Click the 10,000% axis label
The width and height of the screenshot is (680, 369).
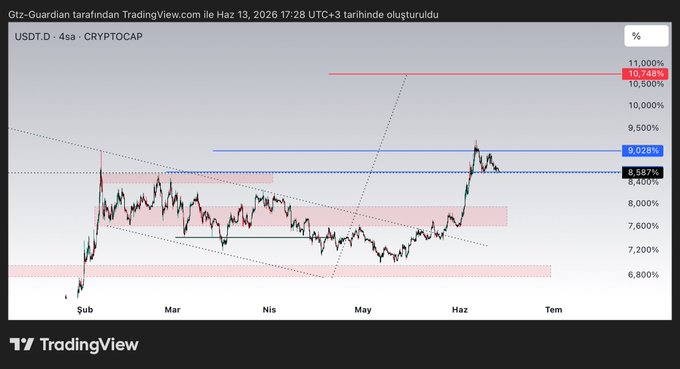tap(646, 105)
